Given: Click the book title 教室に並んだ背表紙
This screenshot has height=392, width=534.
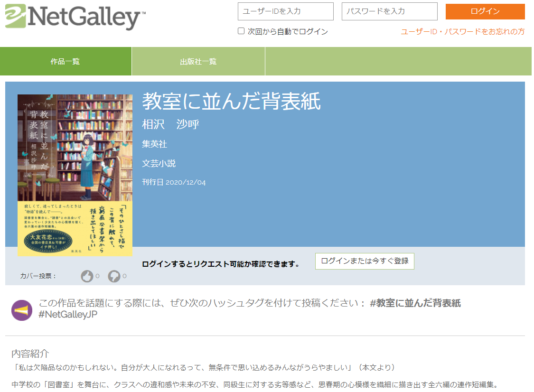Looking at the screenshot, I should (x=231, y=101).
